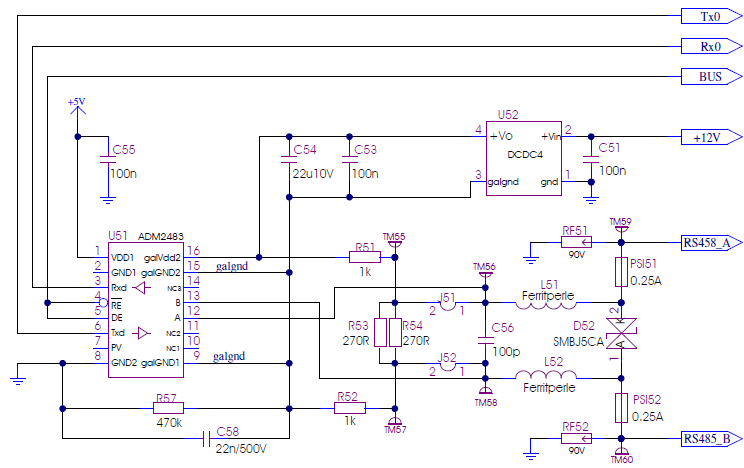The image size is (744, 468).
Task: Click the DCDC4 label inside U52
Action: point(525,155)
